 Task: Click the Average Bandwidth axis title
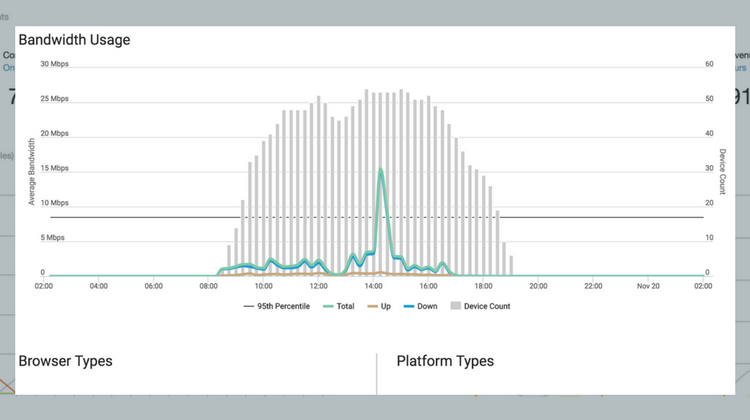(x=32, y=172)
